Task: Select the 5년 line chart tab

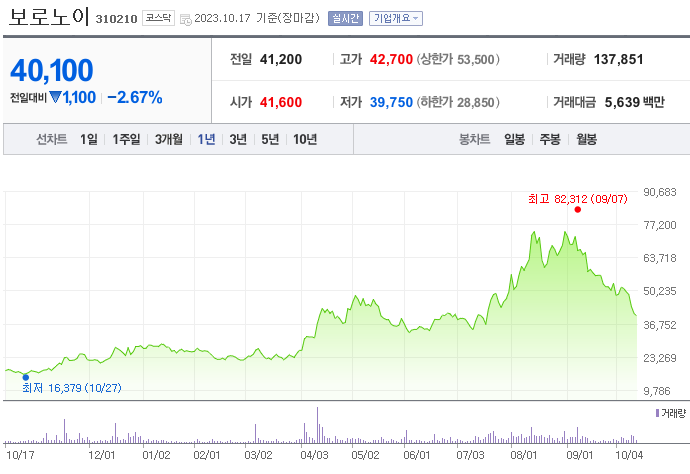Action: coord(270,140)
